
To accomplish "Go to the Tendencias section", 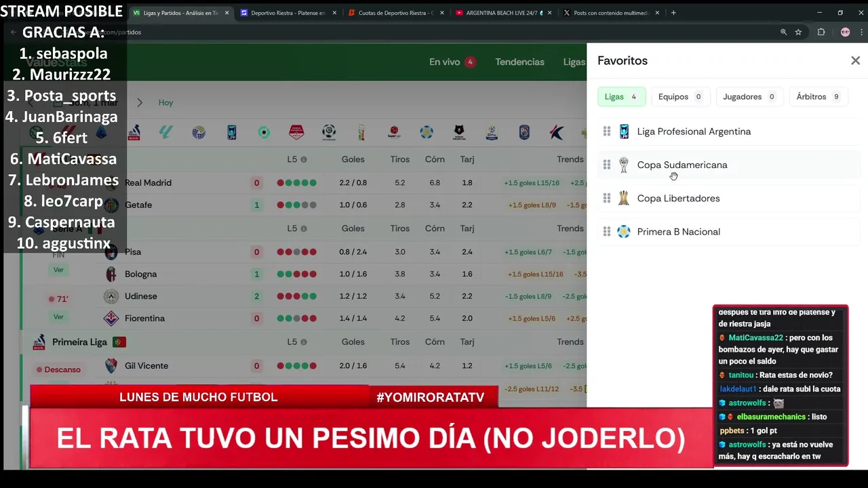I will 519,62.
